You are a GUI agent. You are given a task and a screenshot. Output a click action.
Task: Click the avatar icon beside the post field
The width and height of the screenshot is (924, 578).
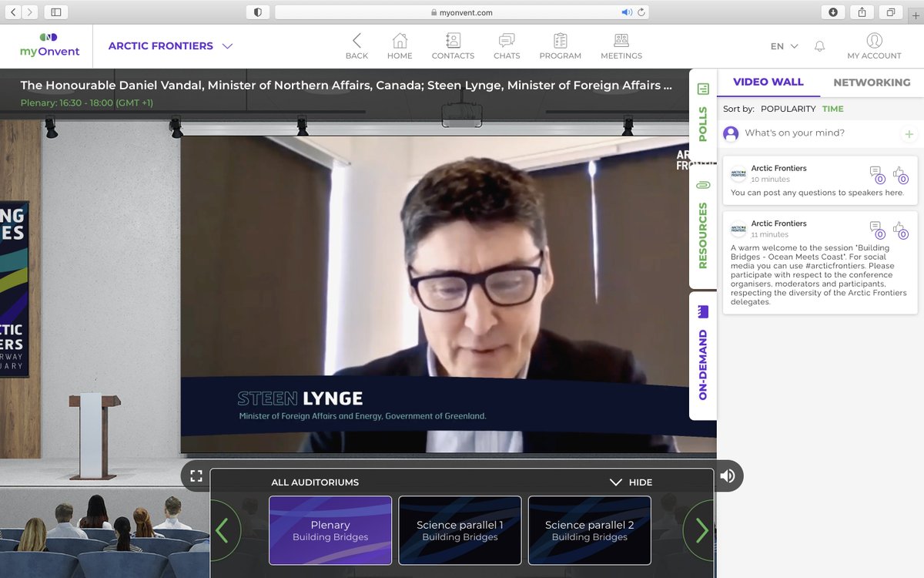pyautogui.click(x=731, y=133)
